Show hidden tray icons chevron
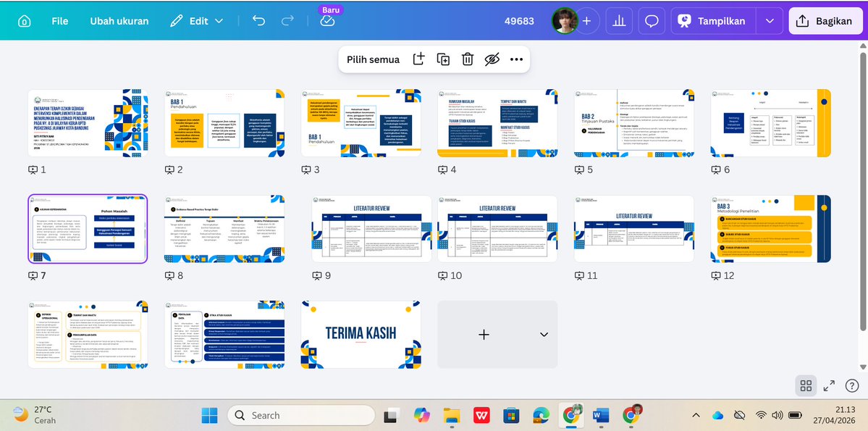The width and height of the screenshot is (868, 431). tap(696, 416)
